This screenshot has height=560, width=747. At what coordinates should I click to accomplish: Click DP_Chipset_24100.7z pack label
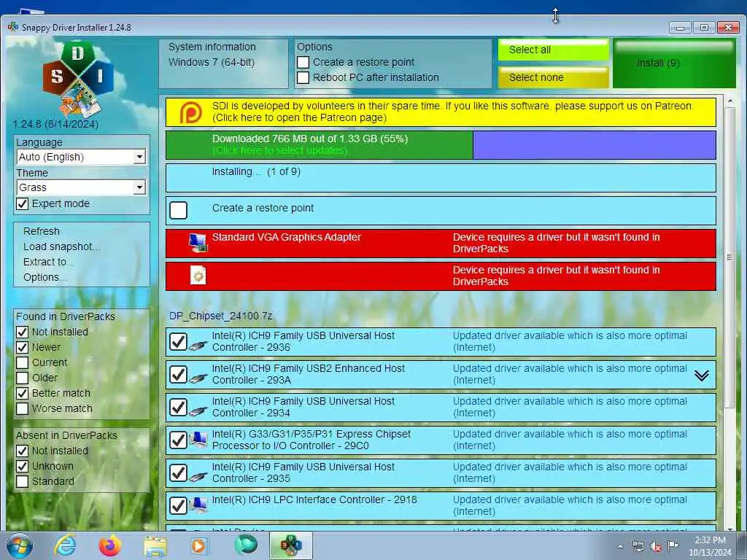221,316
